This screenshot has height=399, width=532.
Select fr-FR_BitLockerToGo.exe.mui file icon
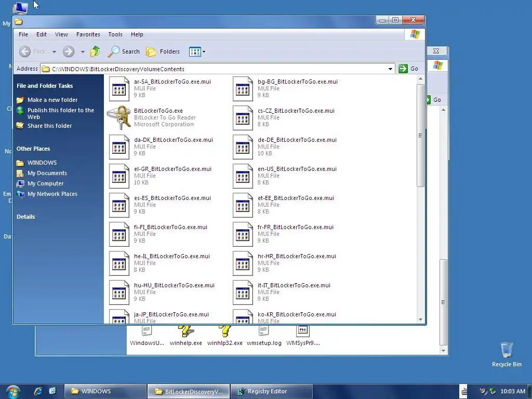point(243,235)
